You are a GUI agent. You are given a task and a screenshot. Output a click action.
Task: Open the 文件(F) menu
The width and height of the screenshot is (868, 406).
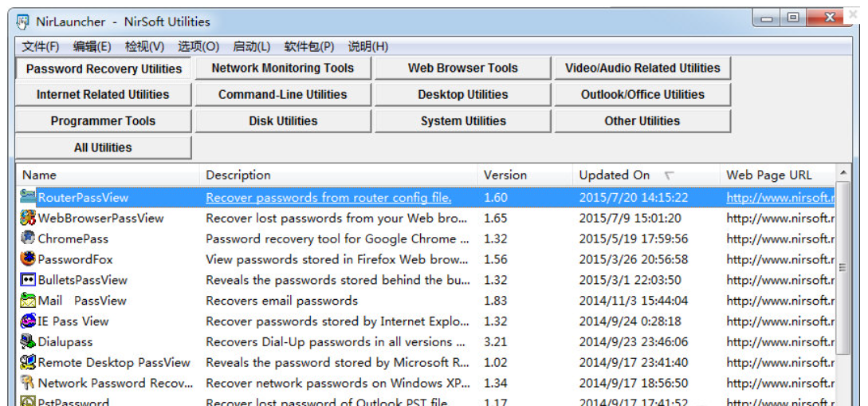[x=41, y=46]
